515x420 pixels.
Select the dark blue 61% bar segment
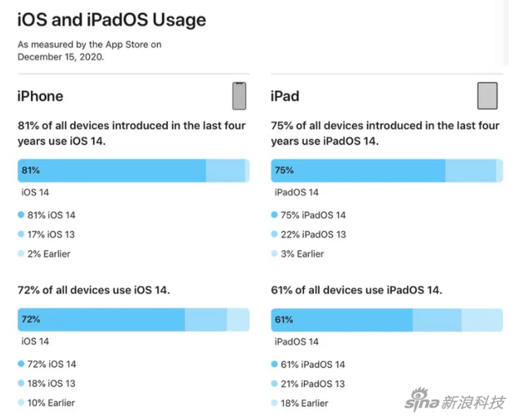[x=342, y=319]
